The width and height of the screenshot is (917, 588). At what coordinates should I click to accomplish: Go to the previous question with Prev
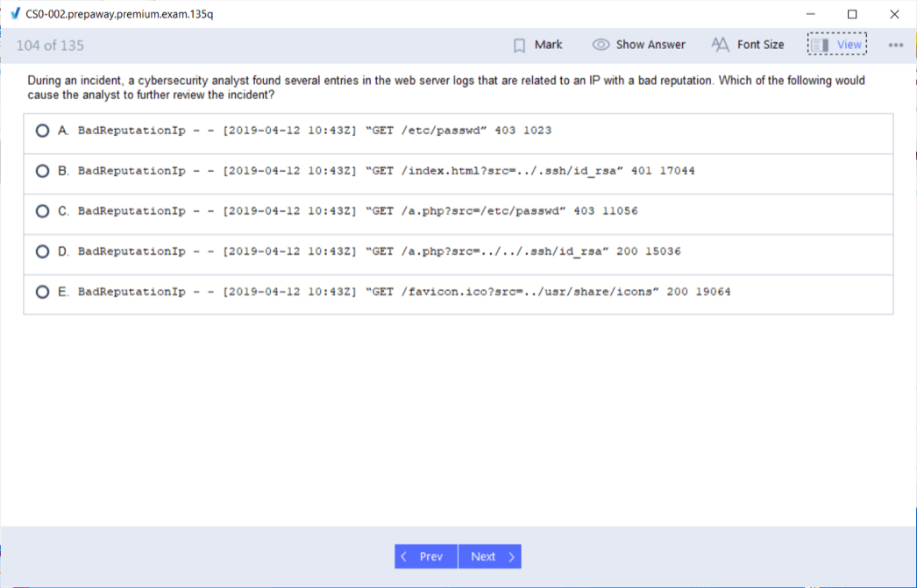click(426, 556)
